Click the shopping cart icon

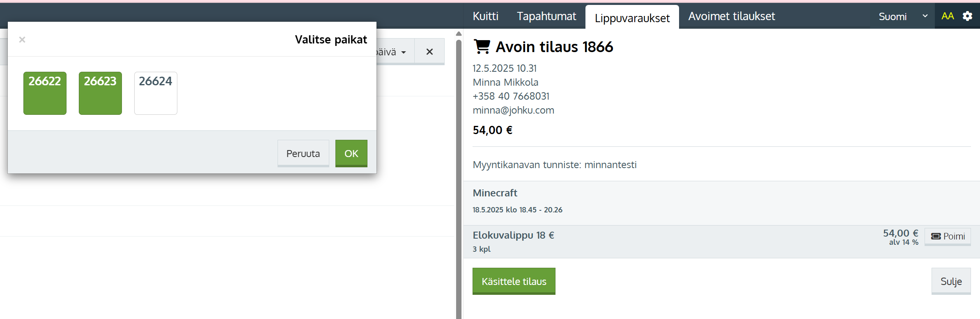pyautogui.click(x=482, y=47)
